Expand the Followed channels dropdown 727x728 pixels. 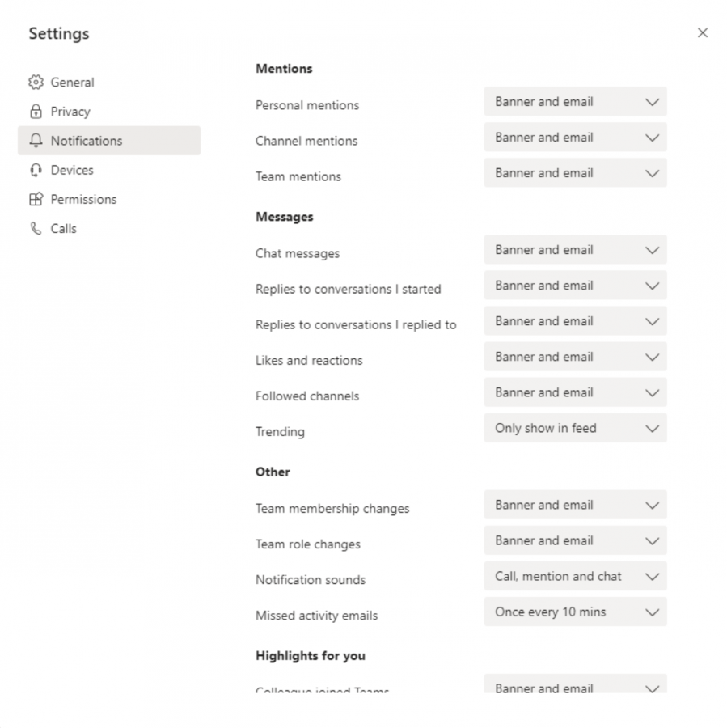575,392
